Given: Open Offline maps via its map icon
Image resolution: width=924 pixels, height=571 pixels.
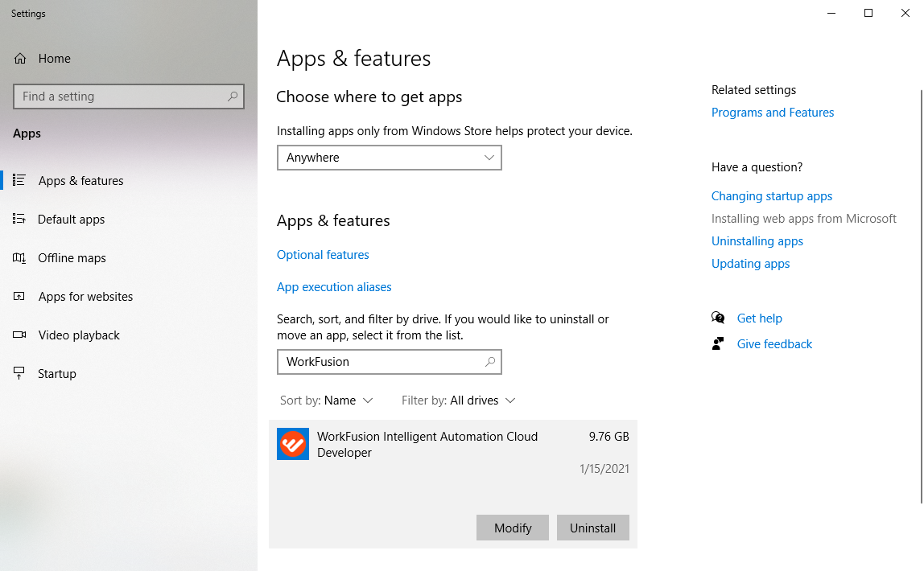Looking at the screenshot, I should point(19,258).
